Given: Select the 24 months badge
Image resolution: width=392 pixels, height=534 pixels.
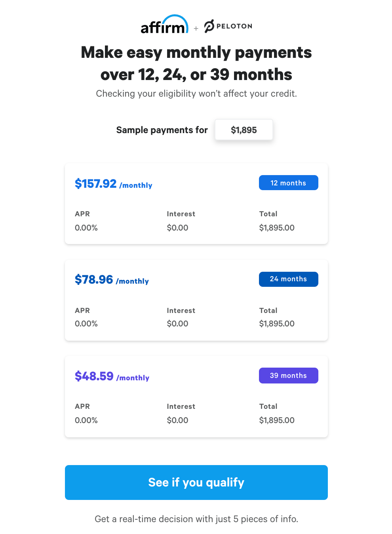Looking at the screenshot, I should (288, 279).
